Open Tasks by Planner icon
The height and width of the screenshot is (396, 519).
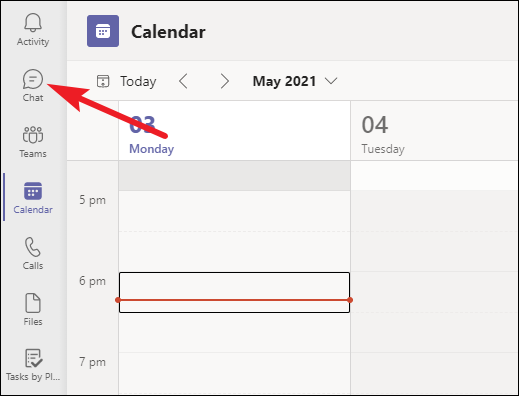pos(33,365)
